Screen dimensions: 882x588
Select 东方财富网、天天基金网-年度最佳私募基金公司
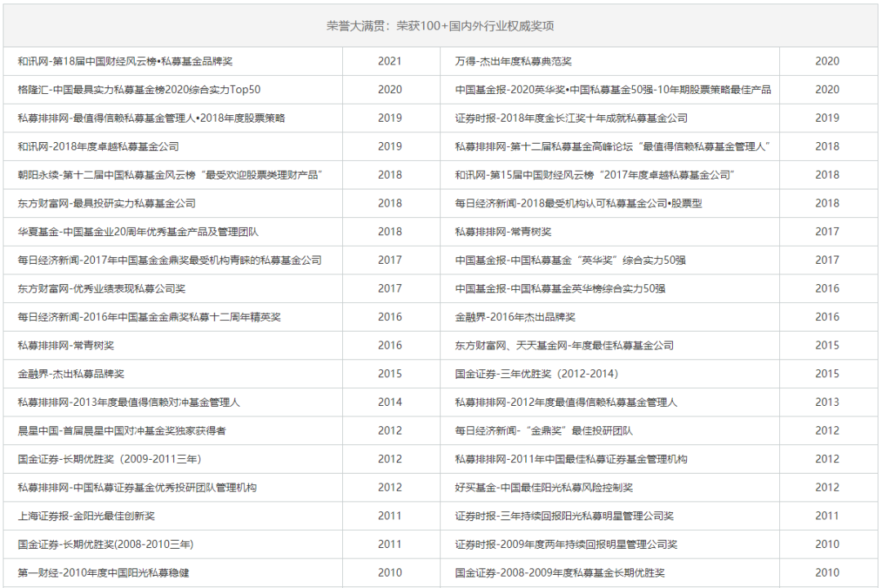(564, 345)
